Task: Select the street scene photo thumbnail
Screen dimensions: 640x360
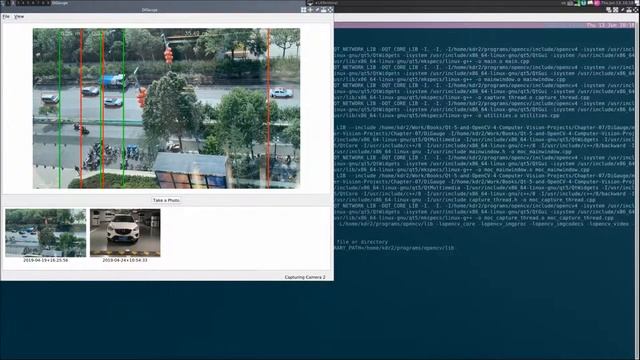Action: (x=46, y=233)
